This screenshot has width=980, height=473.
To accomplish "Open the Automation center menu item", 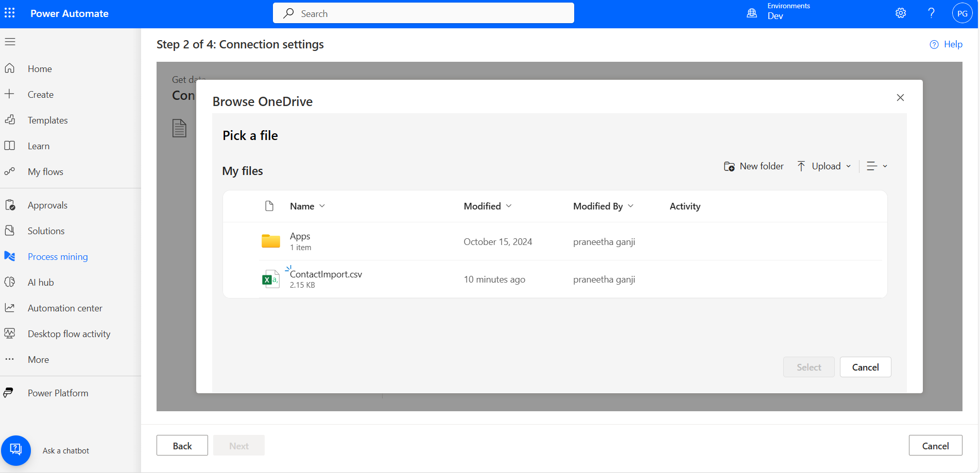I will tap(65, 308).
